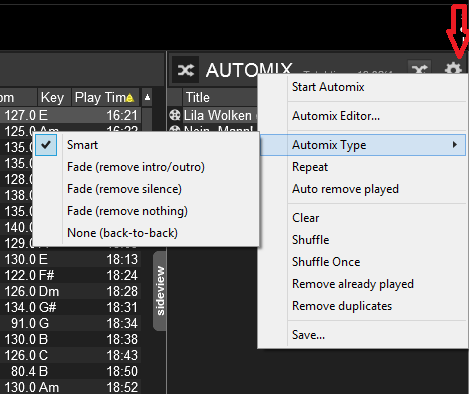Open the sideview vertical tab
Screen dimensions: 469x394
click(x=160, y=291)
